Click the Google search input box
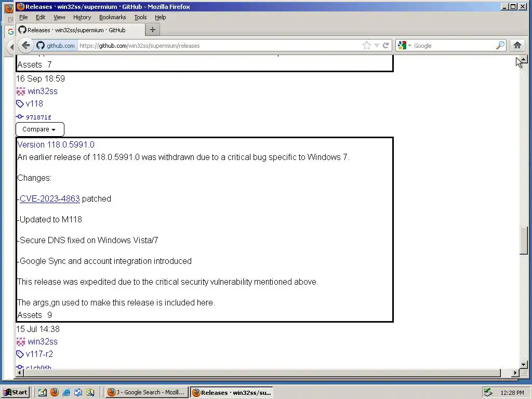The height and width of the screenshot is (399, 532). (453, 46)
